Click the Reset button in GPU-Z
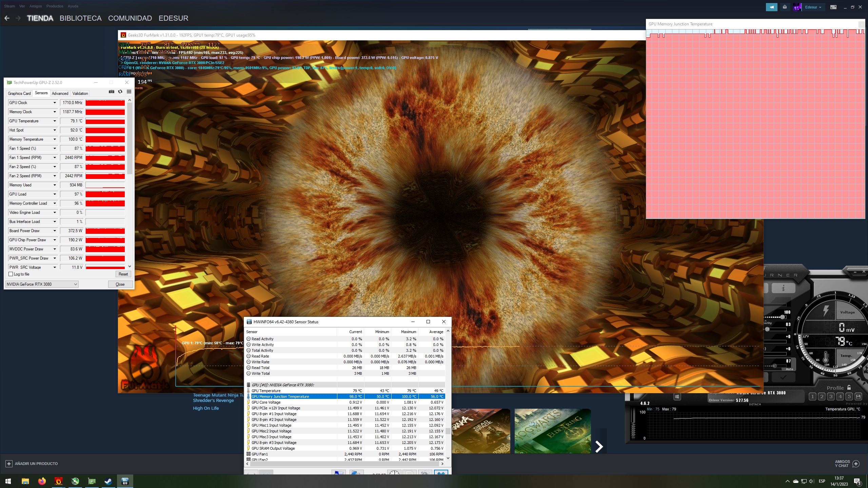This screenshot has width=868, height=488. coord(123,274)
